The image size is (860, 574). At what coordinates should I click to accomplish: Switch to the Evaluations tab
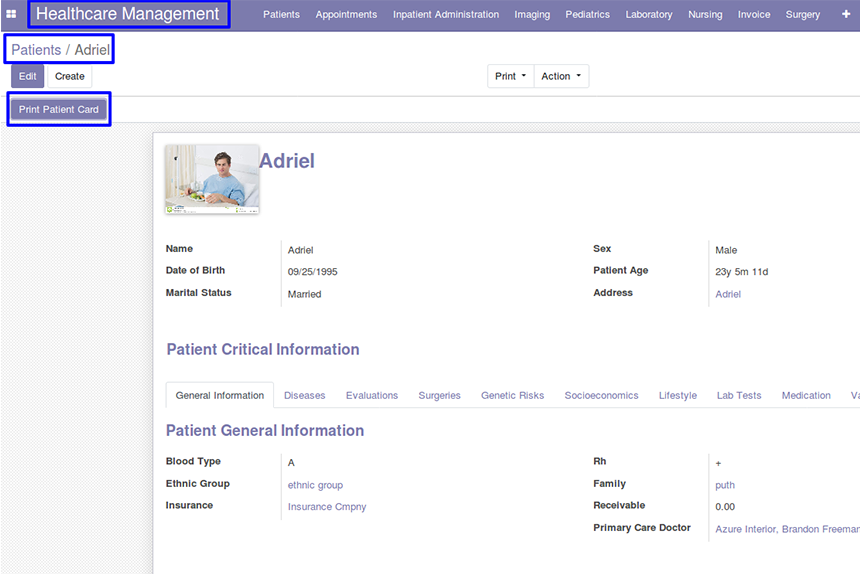(x=372, y=395)
